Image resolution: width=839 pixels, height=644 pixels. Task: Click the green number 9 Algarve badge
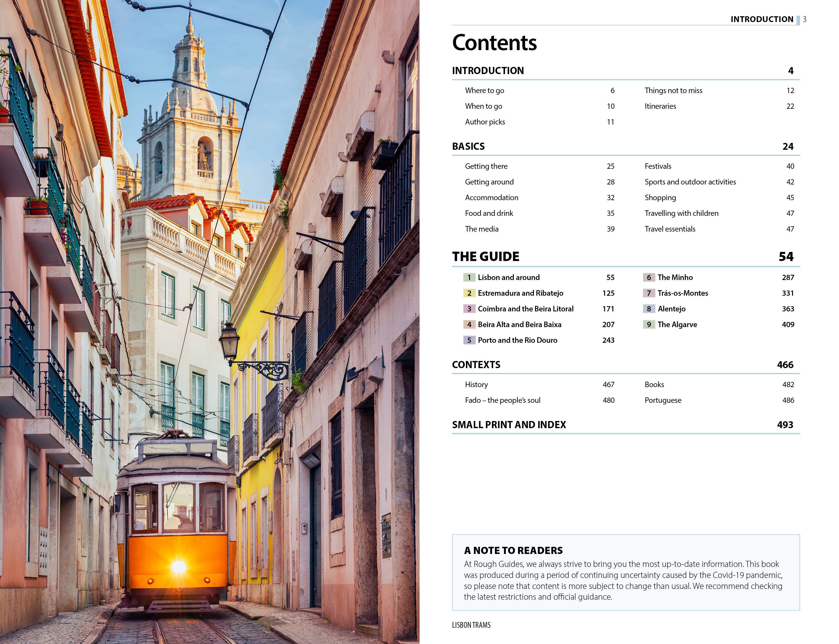pyautogui.click(x=648, y=324)
